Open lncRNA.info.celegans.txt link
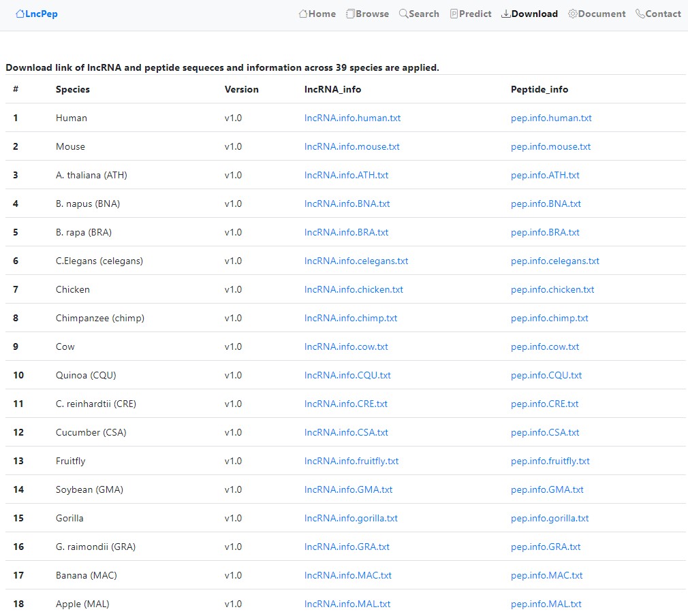Viewport: 688px width, 616px height. pyautogui.click(x=356, y=261)
